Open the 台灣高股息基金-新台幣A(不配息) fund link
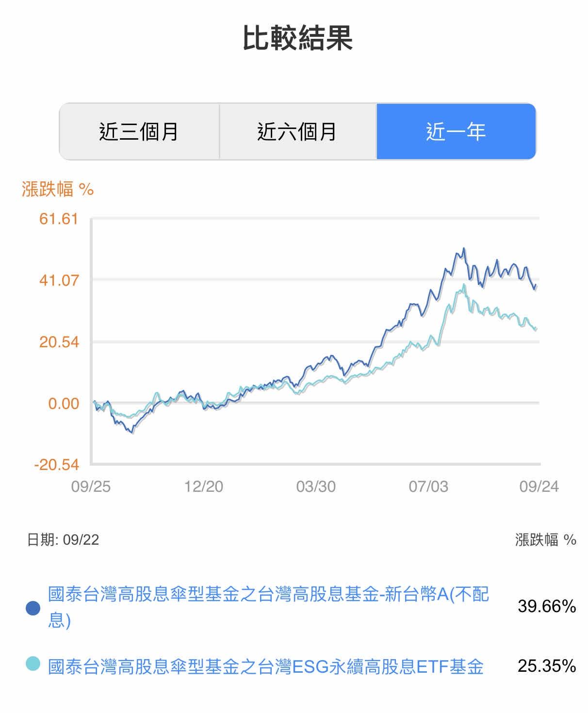Image resolution: width=588 pixels, height=713 pixels. 268,606
